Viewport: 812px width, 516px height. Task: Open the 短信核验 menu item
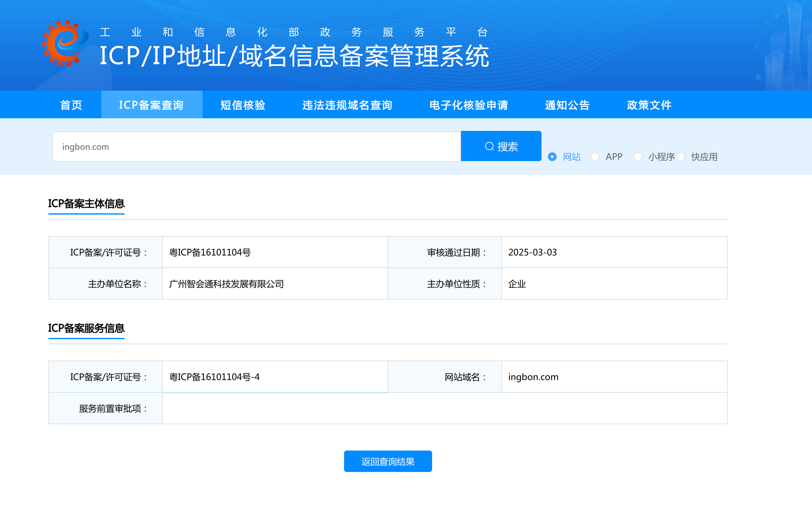click(x=242, y=105)
